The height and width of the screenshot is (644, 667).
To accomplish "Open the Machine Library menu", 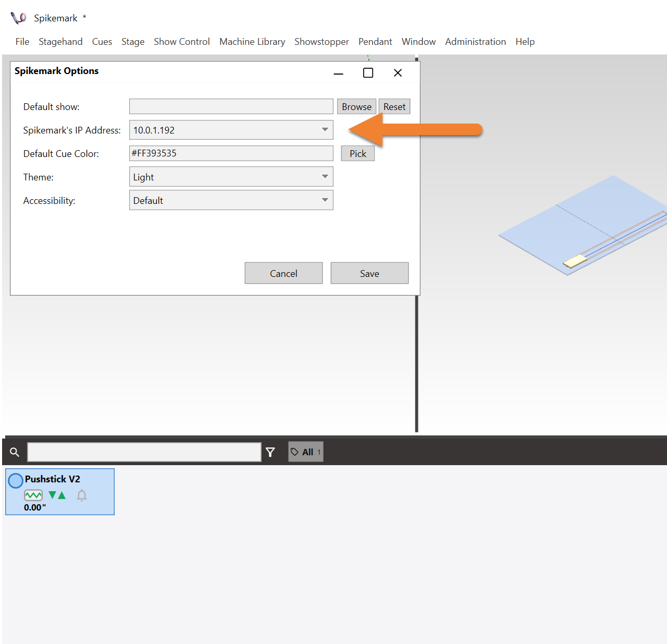I will [252, 42].
